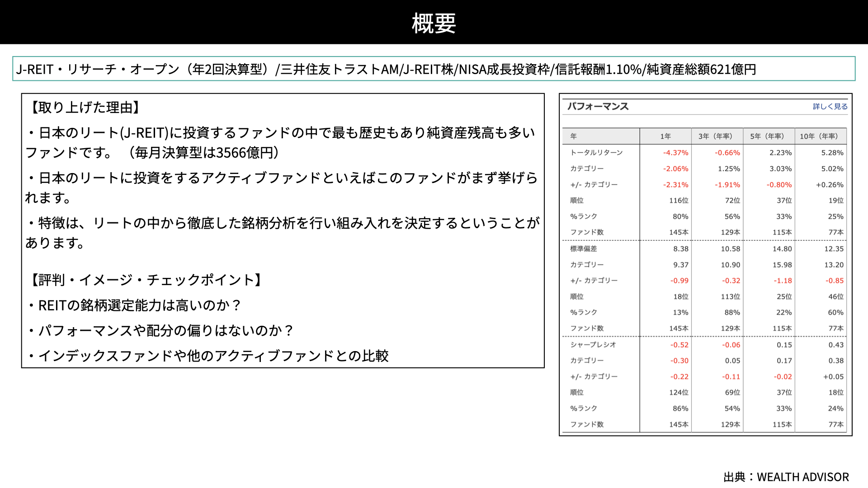Select the fund name header line J-REIT・リサーチ・オープン
This screenshot has width=868, height=488.
(x=386, y=69)
